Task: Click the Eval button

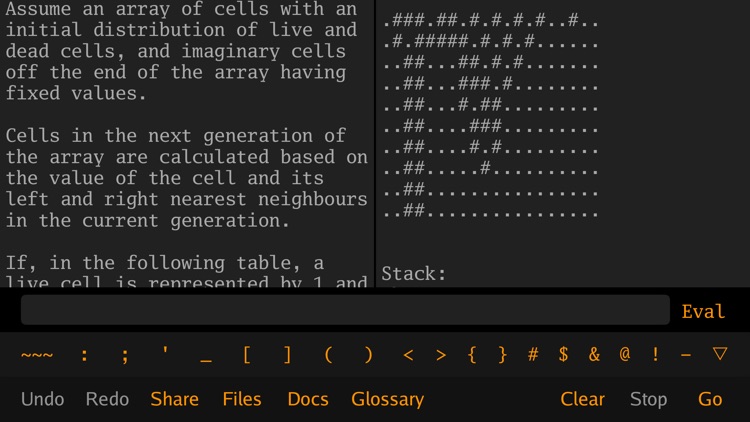Action: [703, 311]
